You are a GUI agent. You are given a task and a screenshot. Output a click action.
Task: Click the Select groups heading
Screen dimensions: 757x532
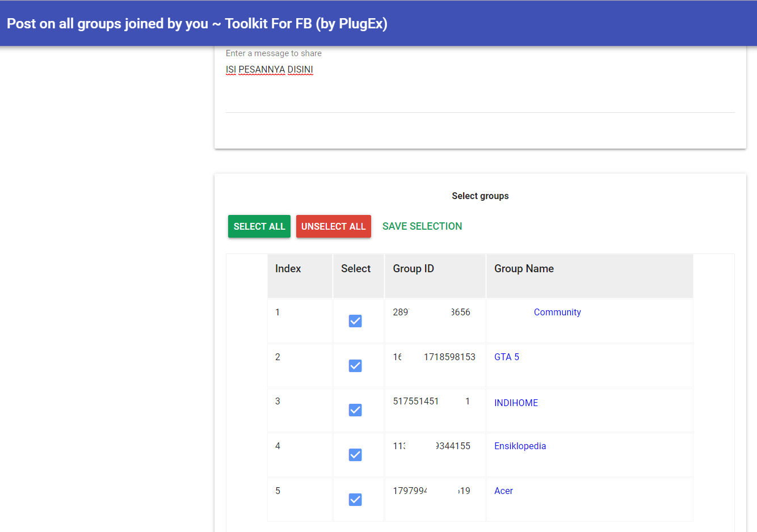pos(480,196)
